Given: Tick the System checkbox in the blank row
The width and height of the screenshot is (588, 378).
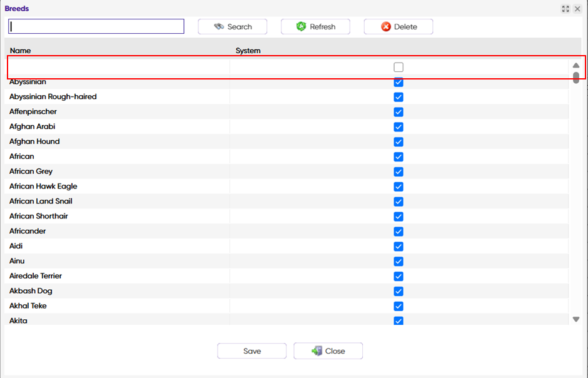Looking at the screenshot, I should click(x=398, y=67).
